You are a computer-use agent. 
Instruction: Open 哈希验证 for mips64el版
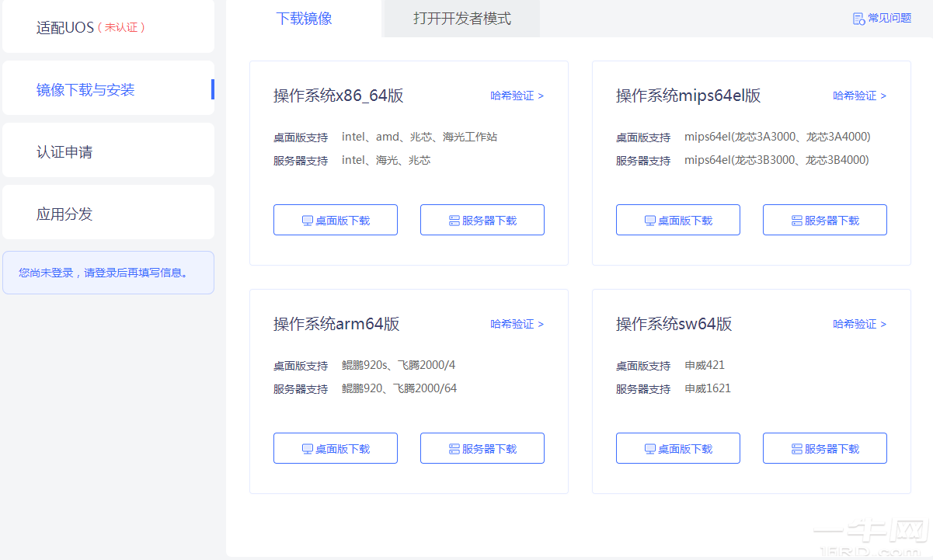pos(859,96)
